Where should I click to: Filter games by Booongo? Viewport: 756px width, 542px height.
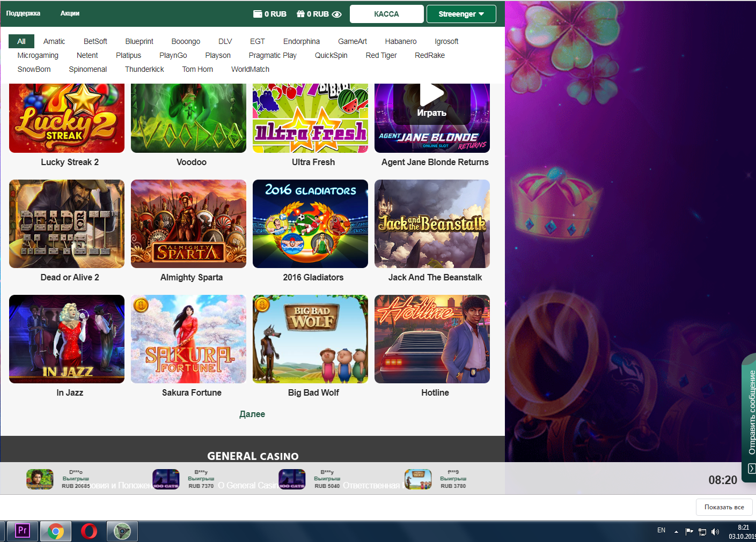click(x=186, y=41)
